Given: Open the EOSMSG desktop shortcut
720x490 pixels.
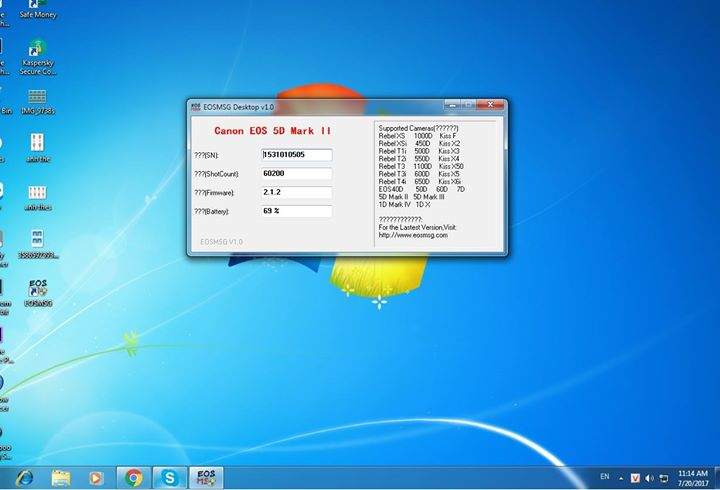Looking at the screenshot, I should (38, 293).
